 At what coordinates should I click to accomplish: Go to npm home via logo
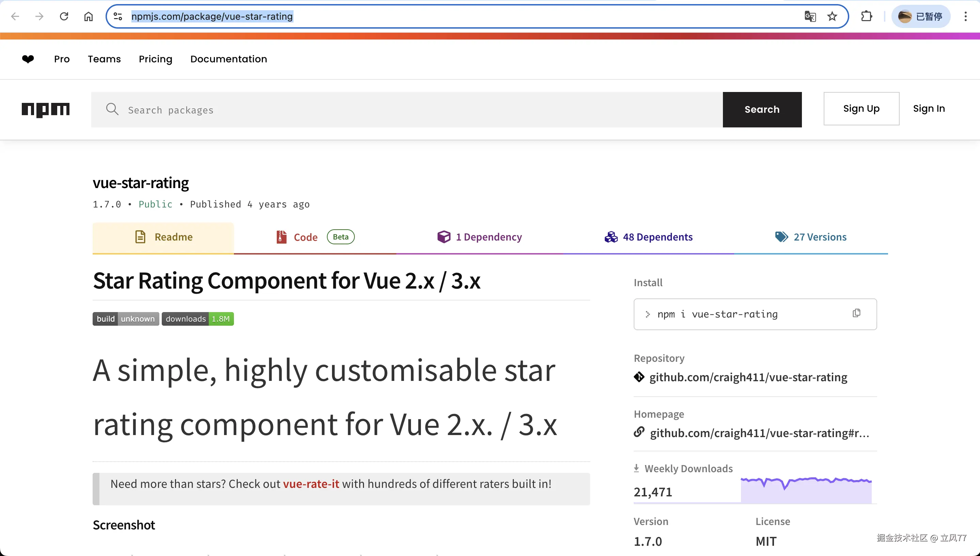(45, 110)
